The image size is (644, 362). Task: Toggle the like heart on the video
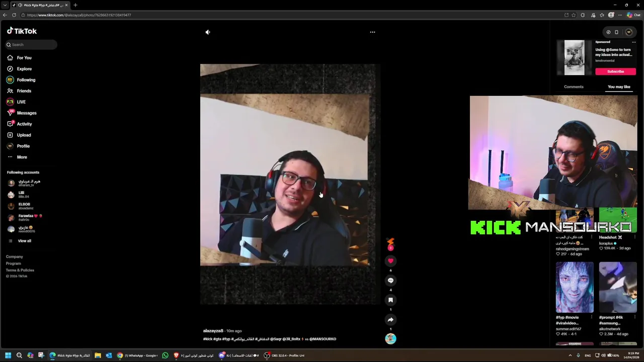pyautogui.click(x=390, y=261)
